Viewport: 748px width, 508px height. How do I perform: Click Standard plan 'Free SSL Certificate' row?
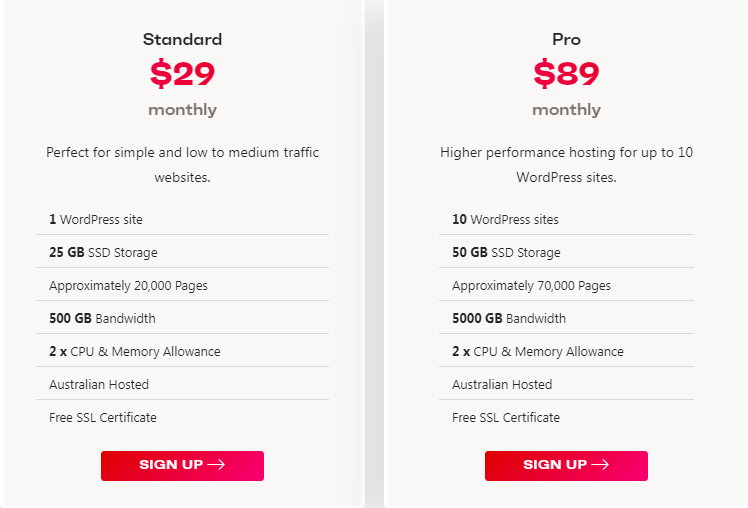[182, 417]
